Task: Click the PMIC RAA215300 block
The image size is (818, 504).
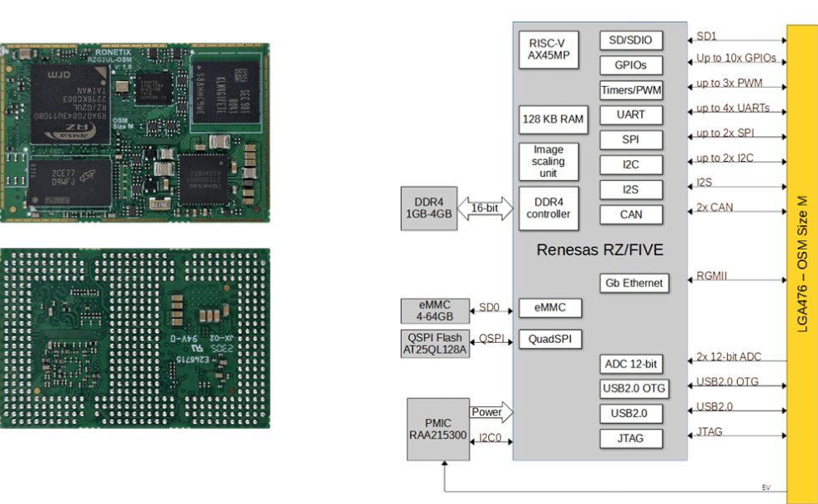Action: pyautogui.click(x=438, y=430)
